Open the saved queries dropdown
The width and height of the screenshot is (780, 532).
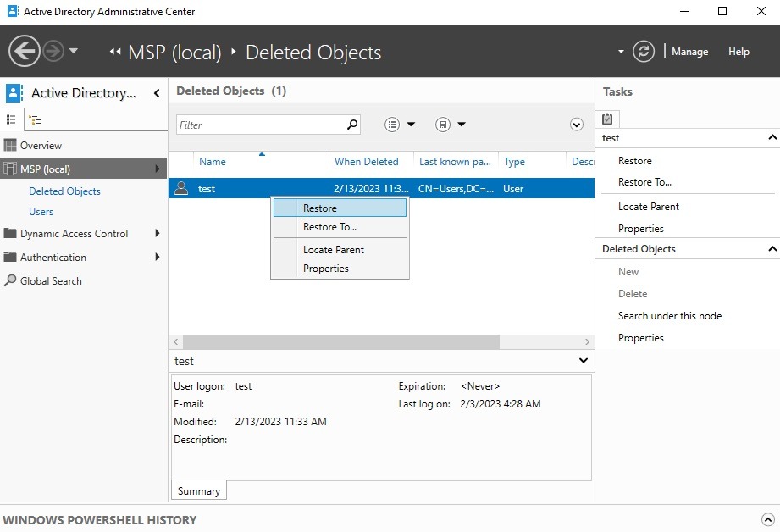pyautogui.click(x=451, y=125)
